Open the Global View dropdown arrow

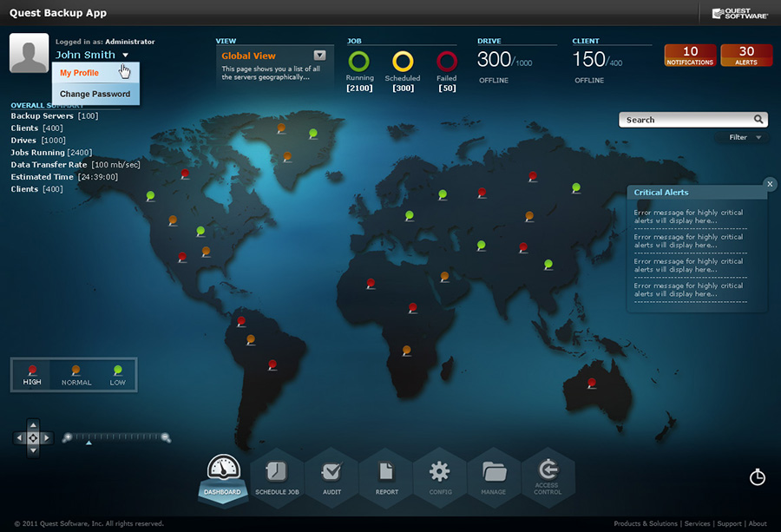tap(319, 56)
